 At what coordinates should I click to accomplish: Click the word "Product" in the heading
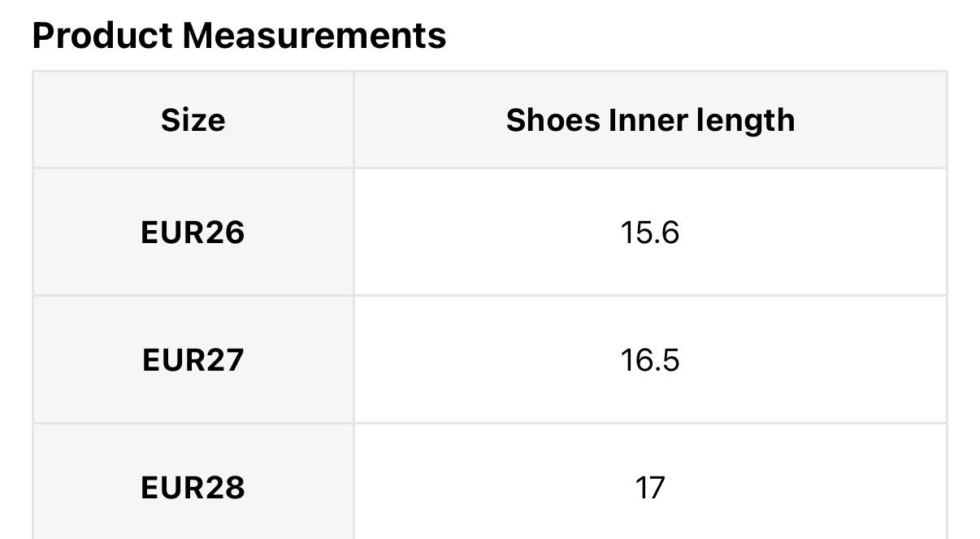(102, 36)
